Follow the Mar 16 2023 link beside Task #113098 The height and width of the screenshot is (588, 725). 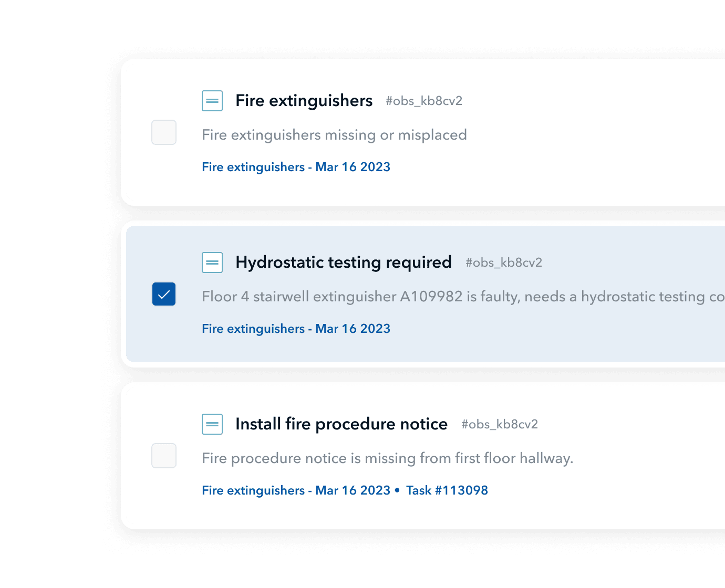pos(296,490)
